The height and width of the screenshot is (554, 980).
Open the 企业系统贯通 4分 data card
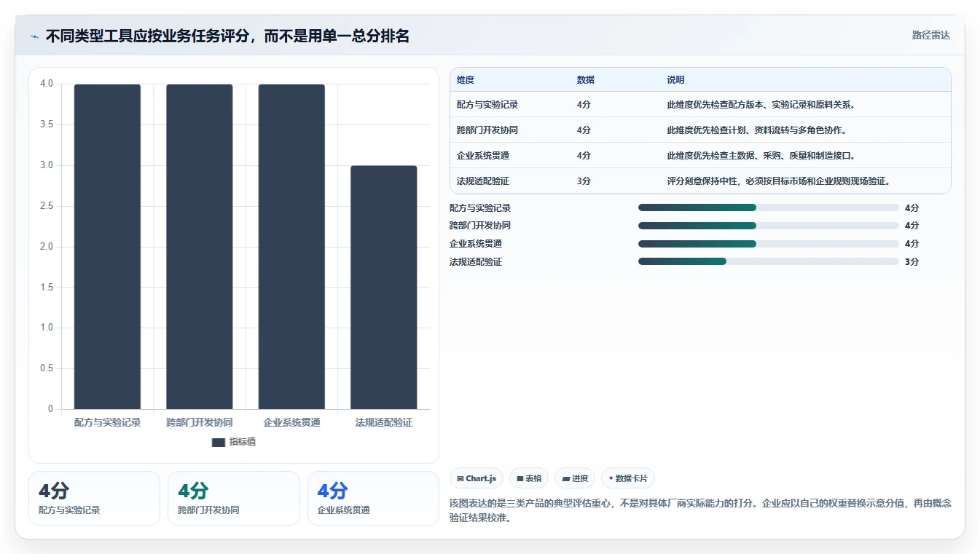tap(373, 498)
